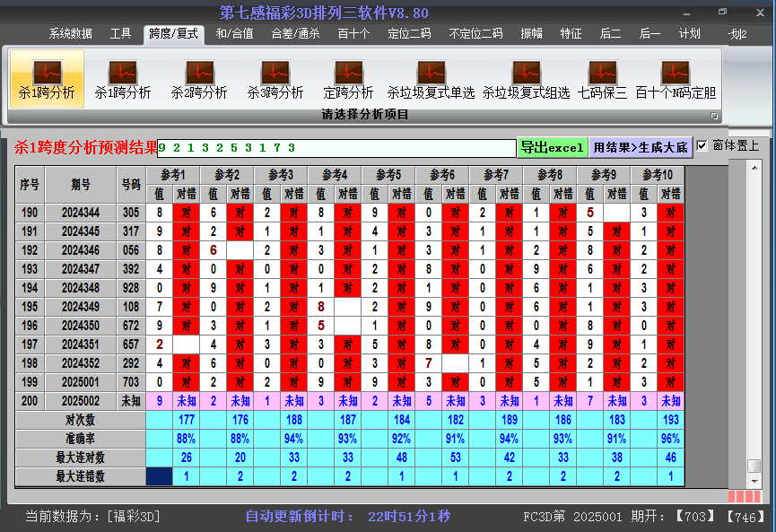Switch to the 合差/通杀 tab

pos(295,34)
